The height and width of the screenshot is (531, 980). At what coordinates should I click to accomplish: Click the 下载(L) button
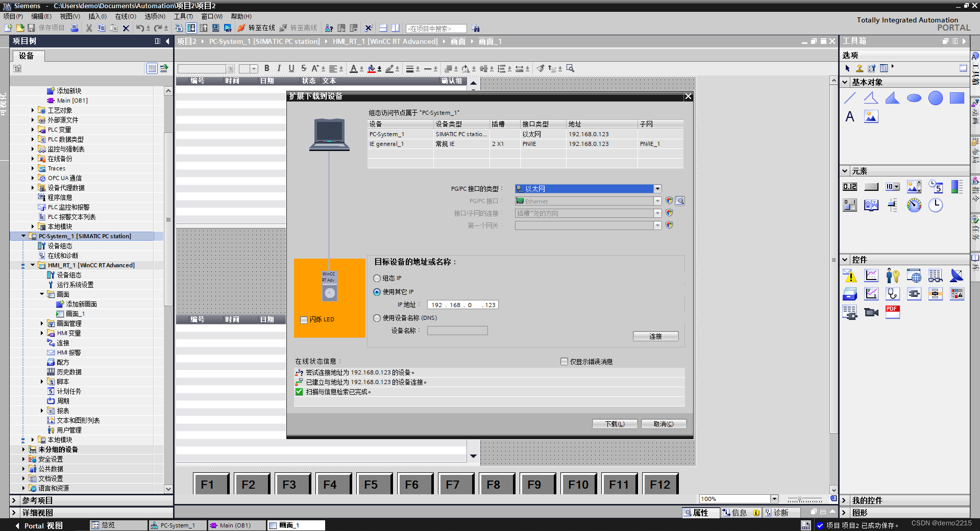(x=615, y=424)
